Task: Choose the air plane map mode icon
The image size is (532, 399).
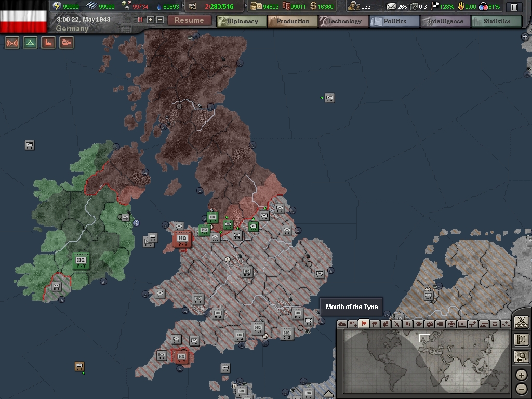Action: (x=473, y=324)
